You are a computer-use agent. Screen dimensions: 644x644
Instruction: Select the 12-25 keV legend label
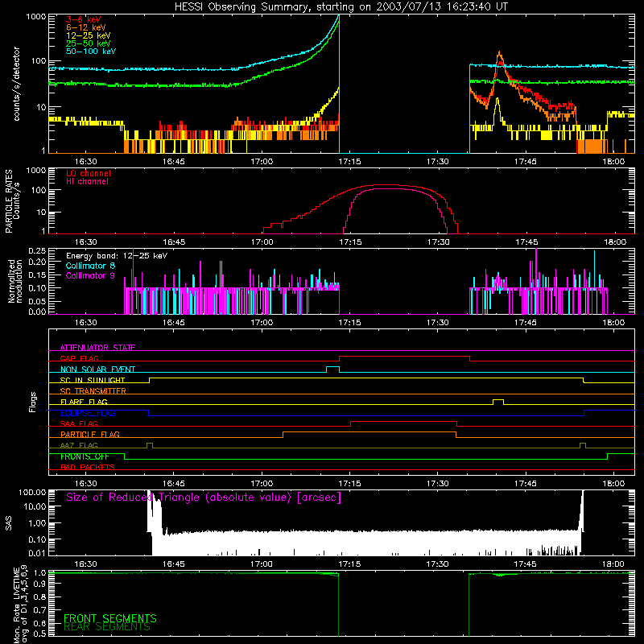coord(89,35)
